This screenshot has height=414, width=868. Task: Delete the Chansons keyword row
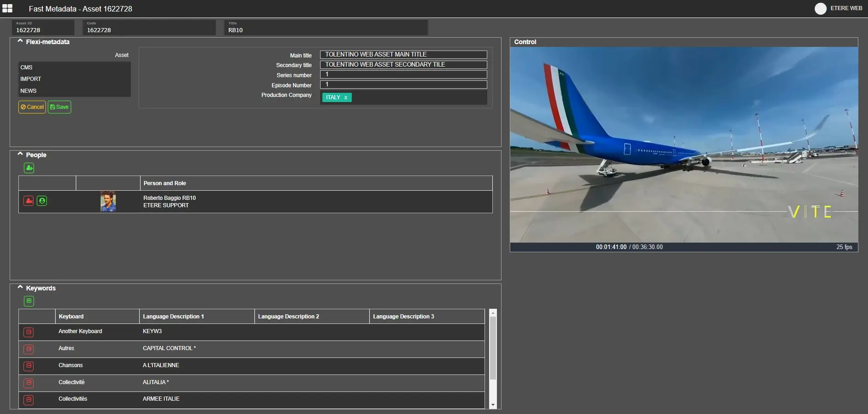pyautogui.click(x=28, y=366)
